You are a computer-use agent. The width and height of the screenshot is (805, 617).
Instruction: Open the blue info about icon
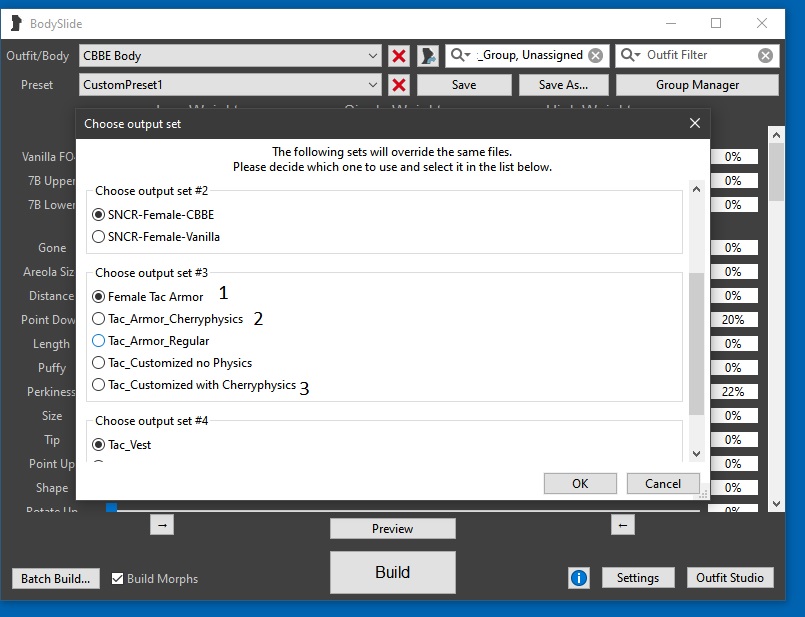click(579, 578)
